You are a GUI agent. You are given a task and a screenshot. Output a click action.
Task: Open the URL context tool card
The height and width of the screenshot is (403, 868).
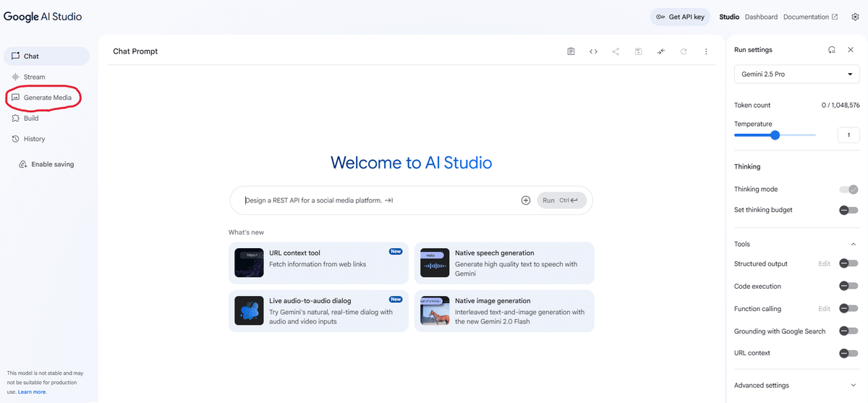pos(318,263)
